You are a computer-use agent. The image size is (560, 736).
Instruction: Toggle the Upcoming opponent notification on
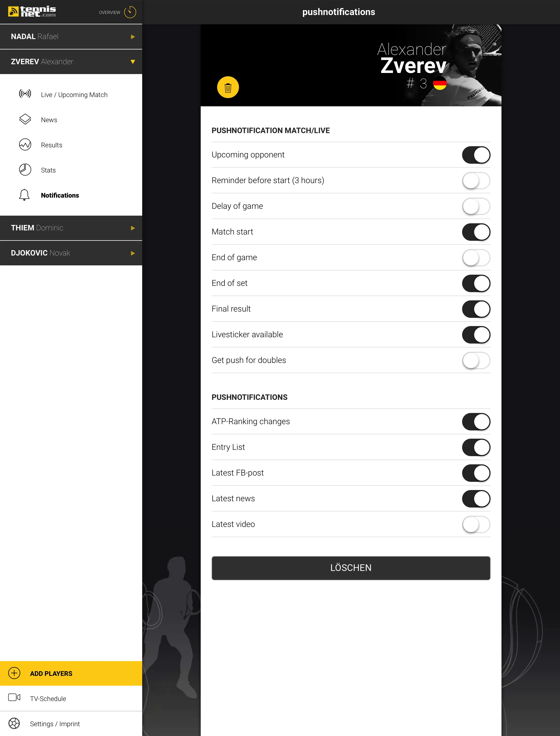coord(475,155)
